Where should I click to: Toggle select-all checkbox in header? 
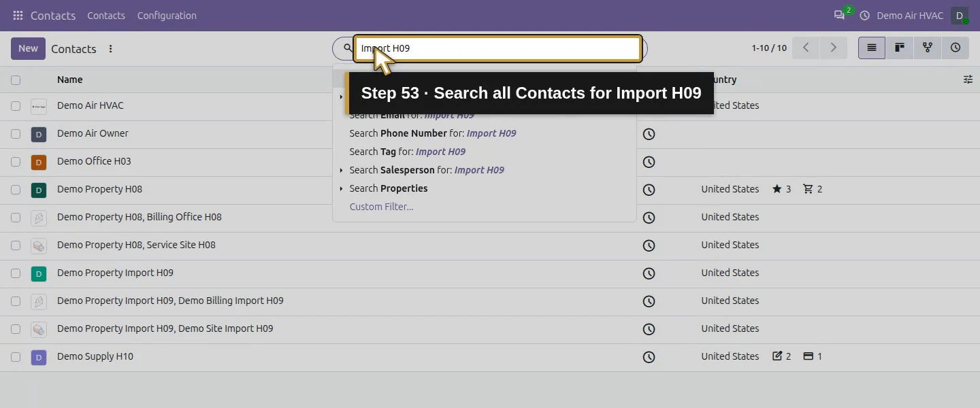click(16, 80)
